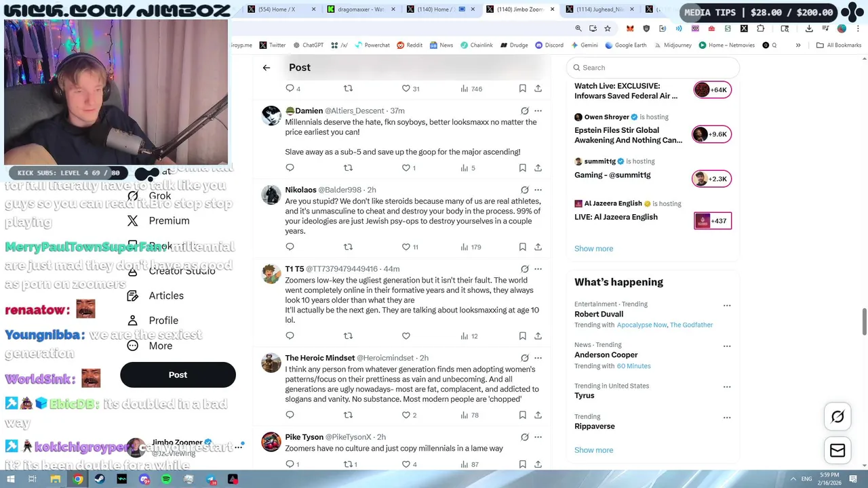Open the floating Messages envelope button
Viewport: 868px width, 488px height.
tap(837, 450)
